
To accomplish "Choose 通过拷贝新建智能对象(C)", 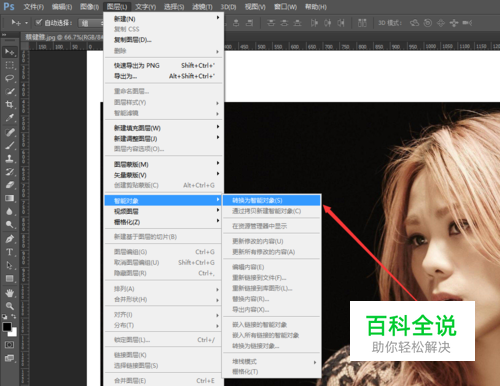I will (272, 211).
